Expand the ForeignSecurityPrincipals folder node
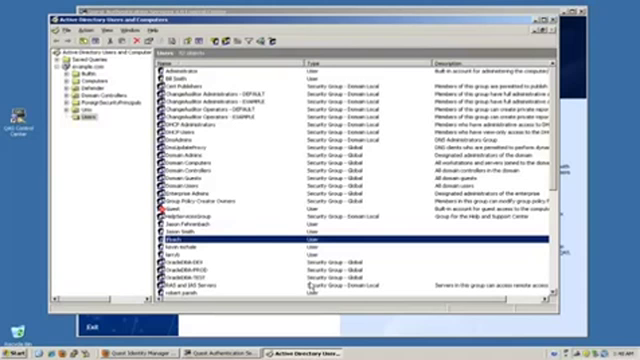This screenshot has width=640, height=360. (x=67, y=103)
